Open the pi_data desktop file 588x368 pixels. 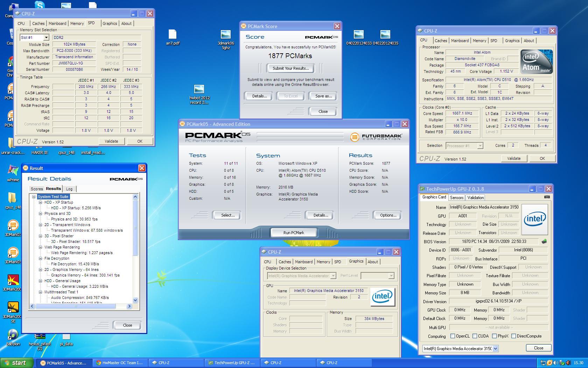tap(66, 339)
